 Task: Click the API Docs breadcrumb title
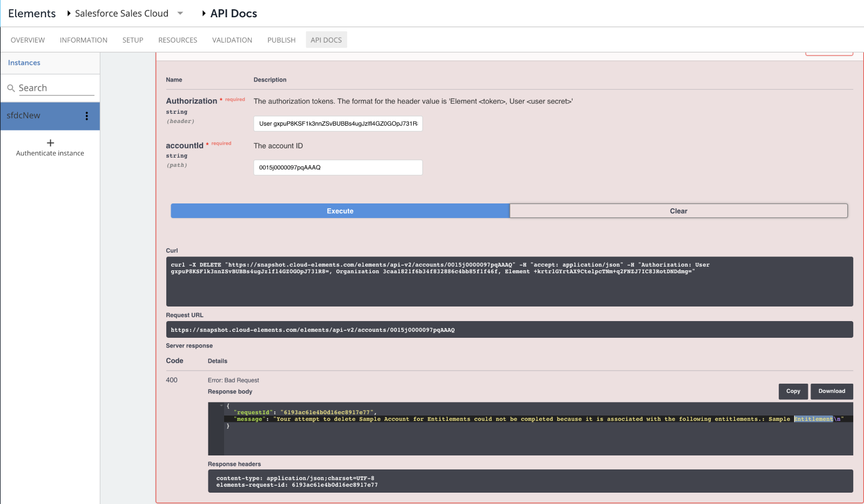[234, 13]
